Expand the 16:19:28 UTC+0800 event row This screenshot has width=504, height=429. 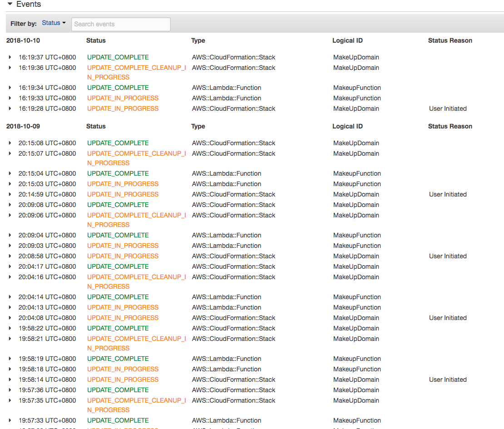pos(10,108)
